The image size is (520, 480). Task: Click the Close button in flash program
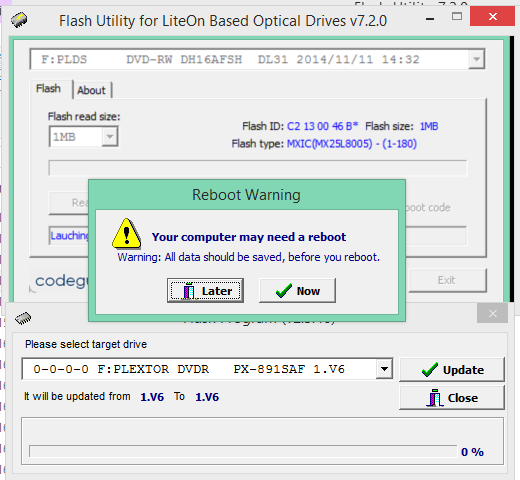452,398
